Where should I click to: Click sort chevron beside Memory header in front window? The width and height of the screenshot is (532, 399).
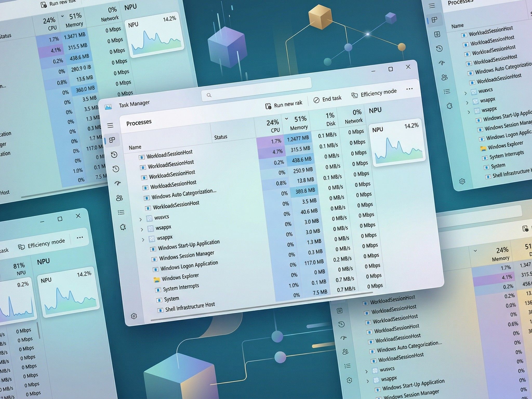tap(287, 119)
